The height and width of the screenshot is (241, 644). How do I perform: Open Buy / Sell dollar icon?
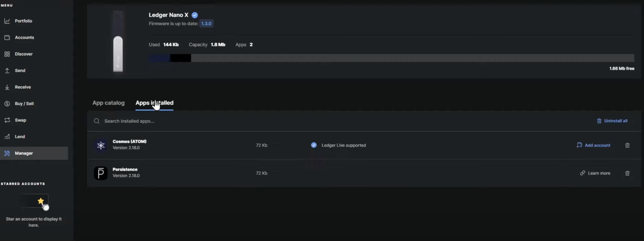pos(7,104)
